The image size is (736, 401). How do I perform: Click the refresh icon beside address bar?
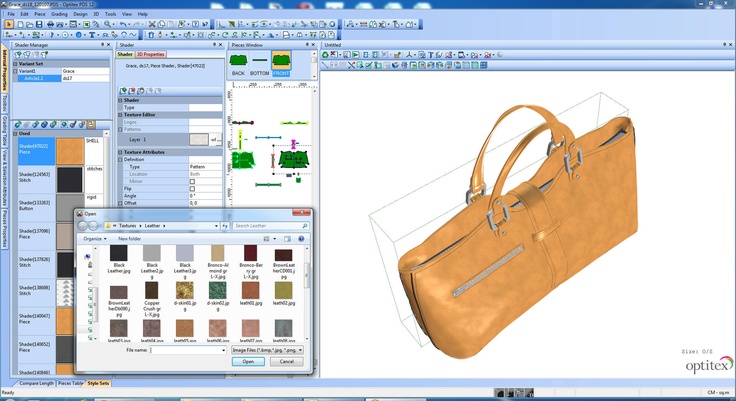point(225,226)
